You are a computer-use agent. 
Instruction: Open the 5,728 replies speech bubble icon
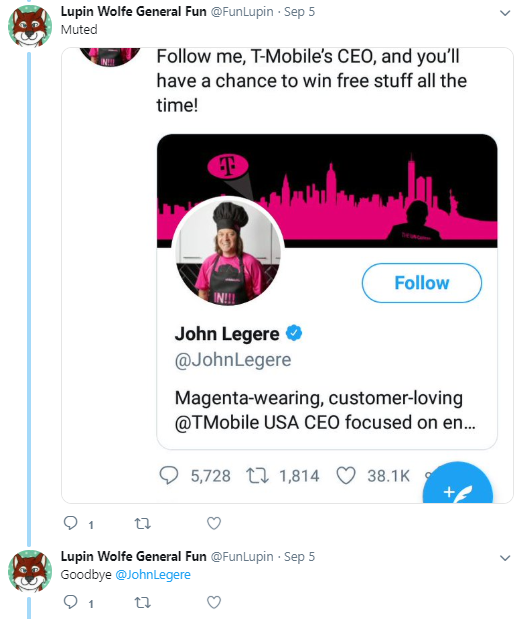click(x=169, y=475)
